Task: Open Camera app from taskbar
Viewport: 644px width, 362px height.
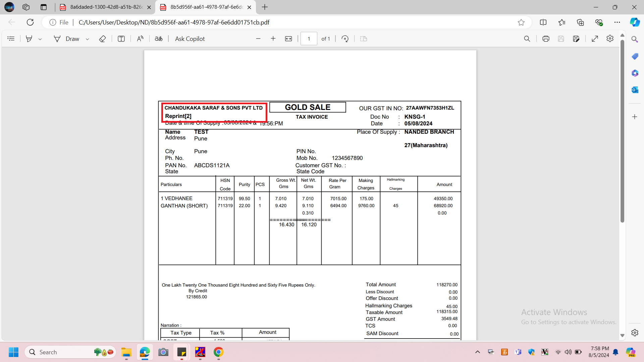Action: coord(163,352)
